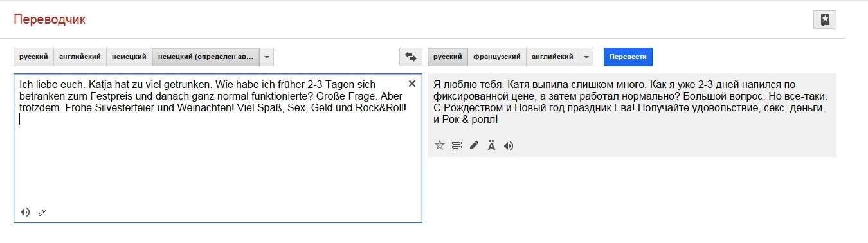
Task: Select the auto-detected немецкий source option
Action: (x=206, y=57)
